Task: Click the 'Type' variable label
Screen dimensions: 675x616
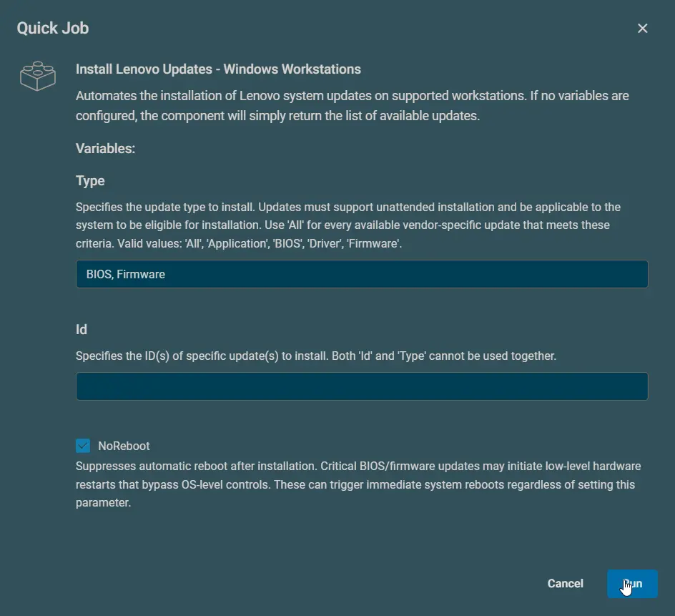Action: tap(90, 181)
